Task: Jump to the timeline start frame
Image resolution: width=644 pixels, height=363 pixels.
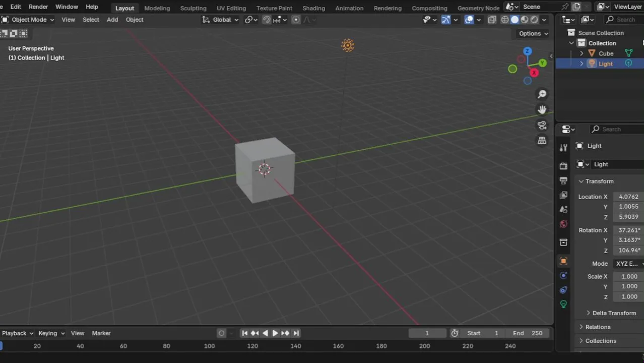Action: coord(244,333)
